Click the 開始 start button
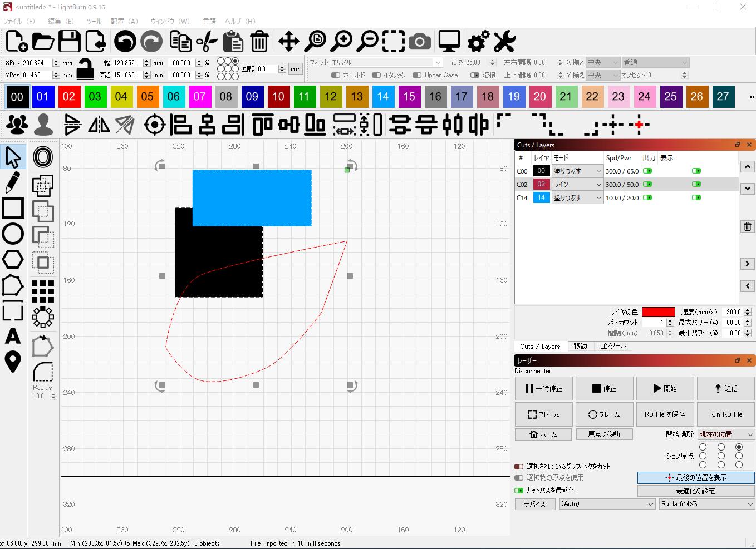Viewport: 756px width, 549px height. coord(665,388)
